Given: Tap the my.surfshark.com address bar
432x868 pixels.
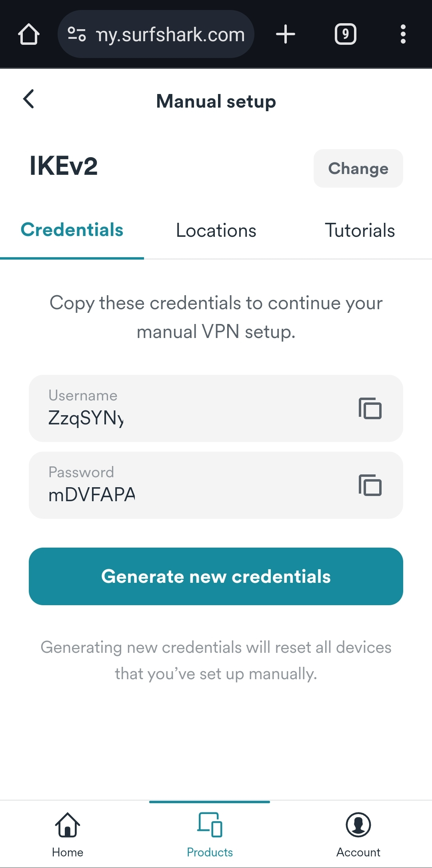Looking at the screenshot, I should coord(170,35).
